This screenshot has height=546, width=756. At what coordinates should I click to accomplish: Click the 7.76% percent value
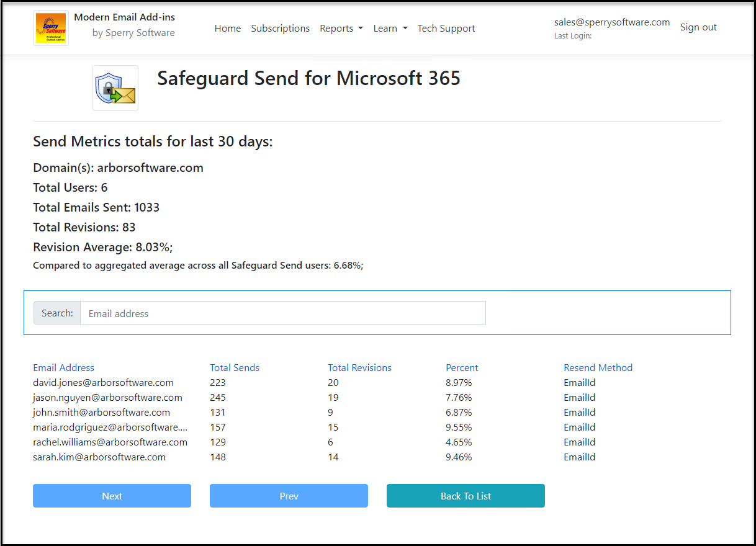[459, 397]
